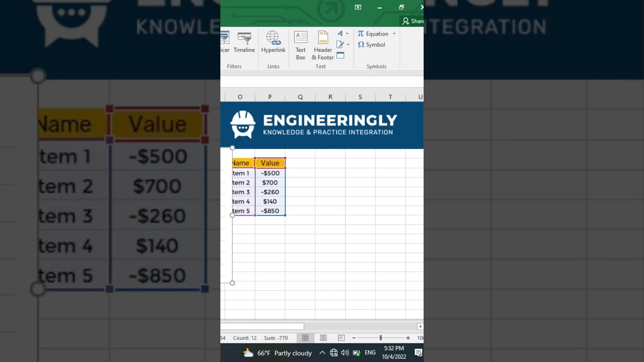Insert a Timeline filter
644x362 pixels.
point(244,42)
